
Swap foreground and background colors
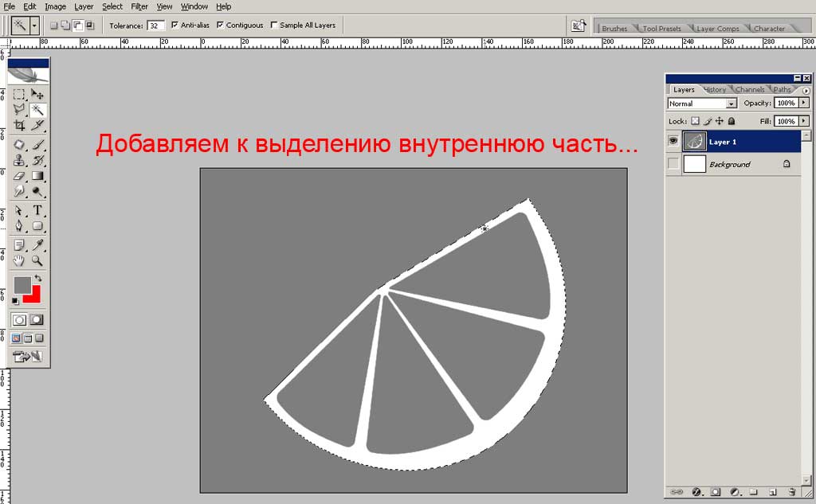37,278
